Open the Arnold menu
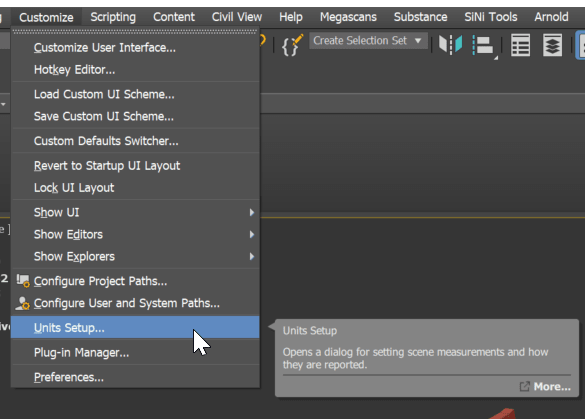 tap(551, 17)
